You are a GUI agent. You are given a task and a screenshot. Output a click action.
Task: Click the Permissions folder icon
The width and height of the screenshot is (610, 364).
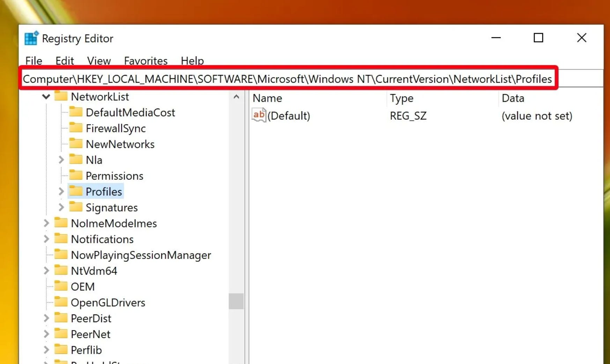click(76, 175)
